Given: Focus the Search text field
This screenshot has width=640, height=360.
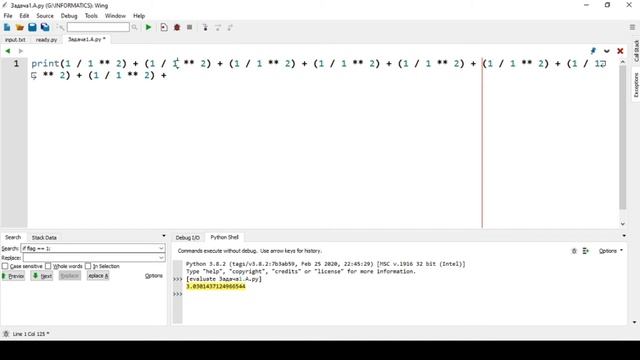Looking at the screenshot, I should point(90,248).
